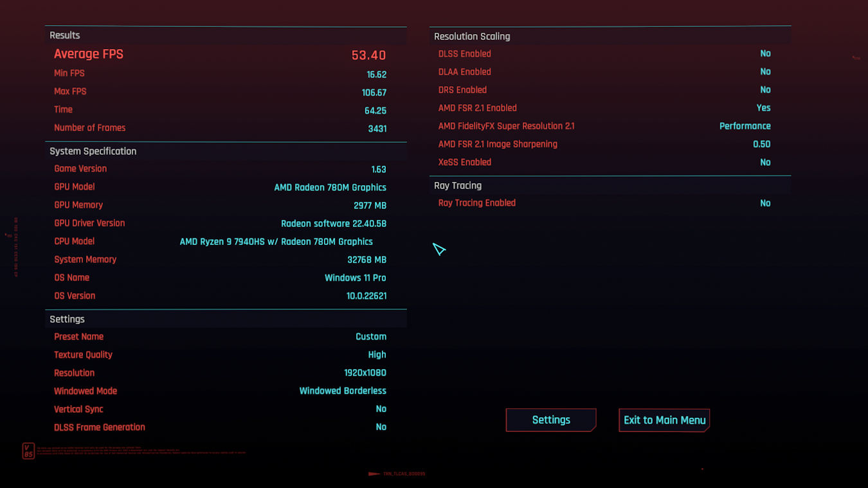Click CPU Model value AMD Ryzen 9 7940HS
Screen dimensions: 868x488
click(x=276, y=242)
